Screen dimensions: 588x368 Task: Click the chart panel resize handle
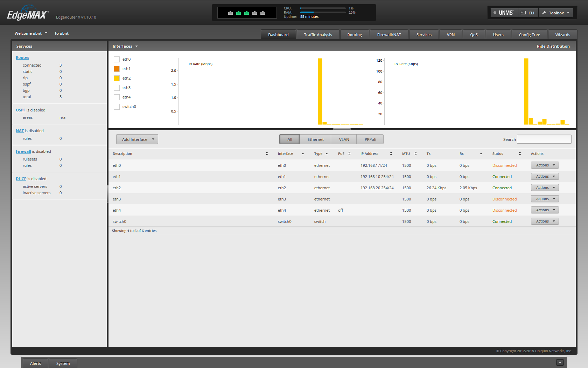tap(342, 129)
